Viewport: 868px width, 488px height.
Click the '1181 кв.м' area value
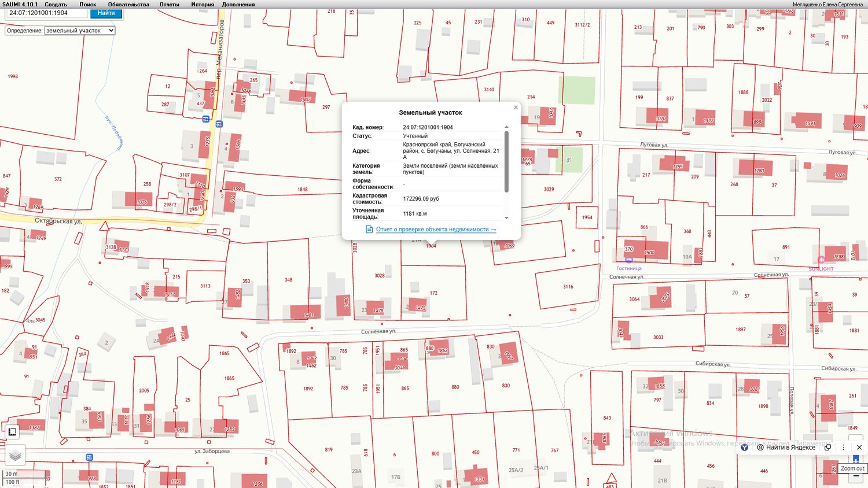(415, 214)
